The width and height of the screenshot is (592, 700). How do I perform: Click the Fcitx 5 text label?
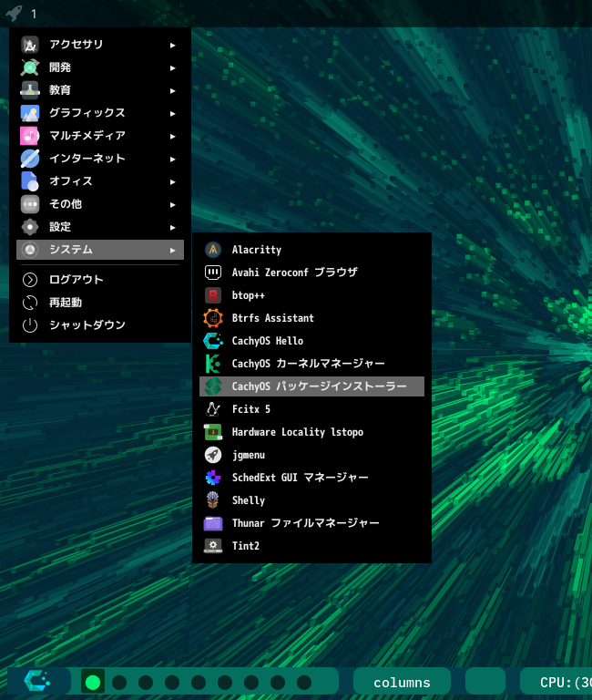pos(251,409)
